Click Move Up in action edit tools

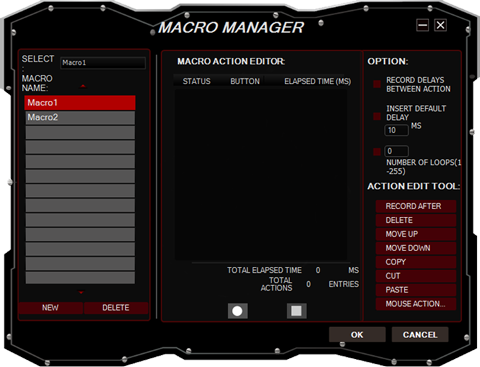click(416, 234)
